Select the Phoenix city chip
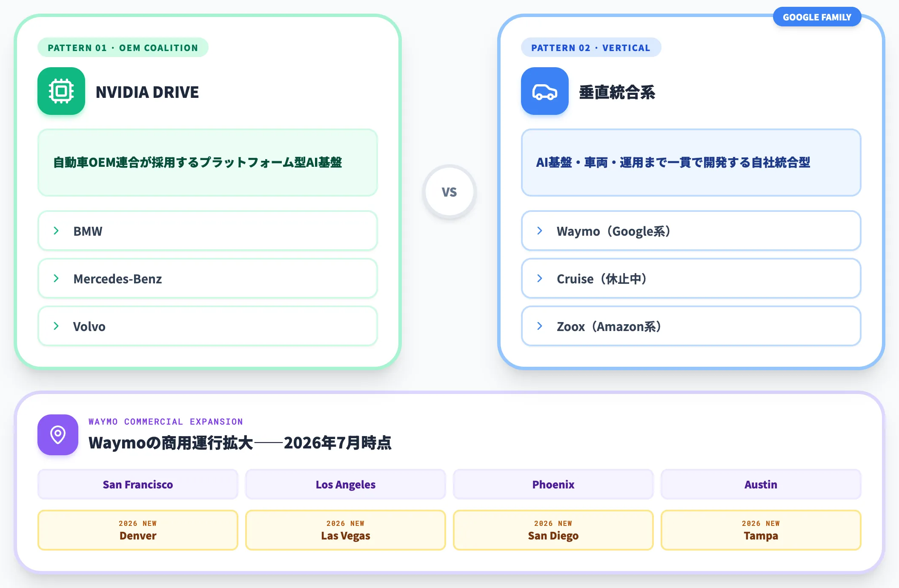Image resolution: width=899 pixels, height=588 pixels. 553,484
